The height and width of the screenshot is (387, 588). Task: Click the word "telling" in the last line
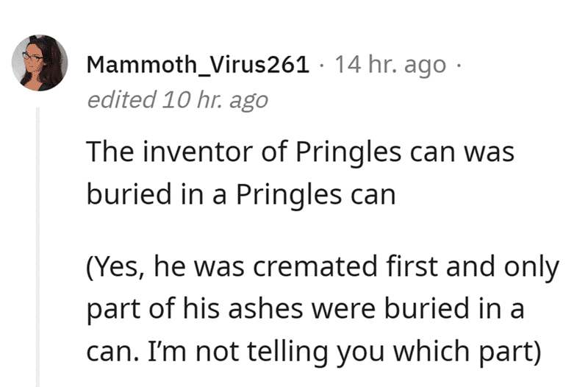coord(287,352)
